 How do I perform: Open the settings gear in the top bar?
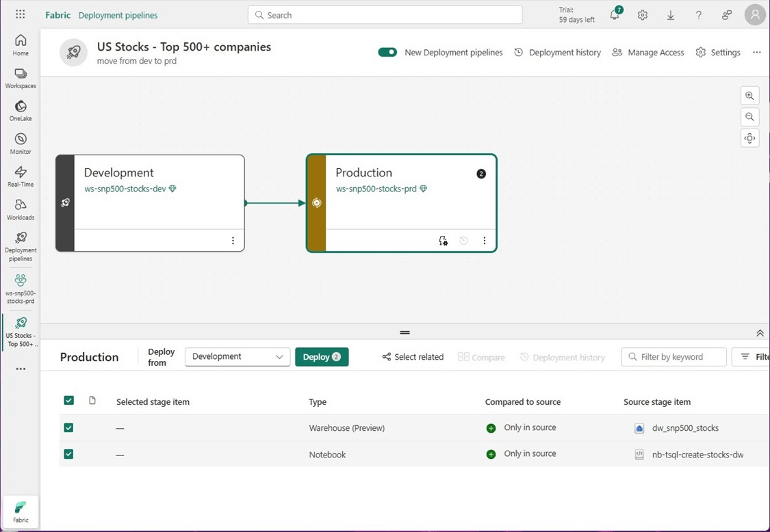[642, 15]
